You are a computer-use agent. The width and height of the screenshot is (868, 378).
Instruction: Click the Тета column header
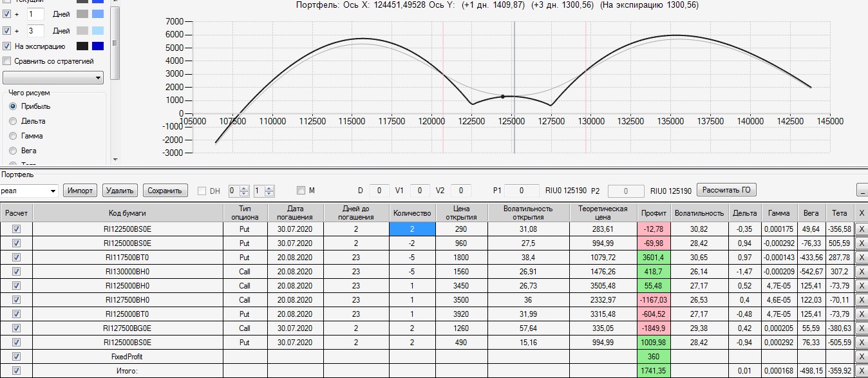[x=840, y=213]
